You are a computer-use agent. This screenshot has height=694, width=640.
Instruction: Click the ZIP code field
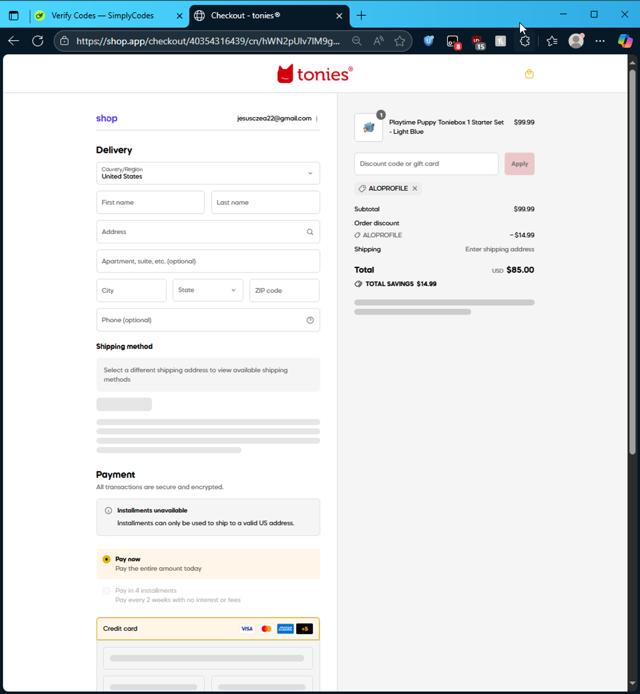(x=285, y=290)
